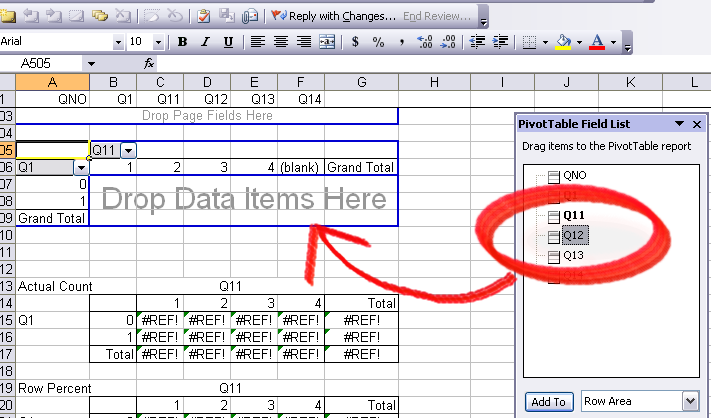Image resolution: width=711 pixels, height=418 pixels.
Task: Open the Q11 column field dropdown
Action: click(129, 150)
